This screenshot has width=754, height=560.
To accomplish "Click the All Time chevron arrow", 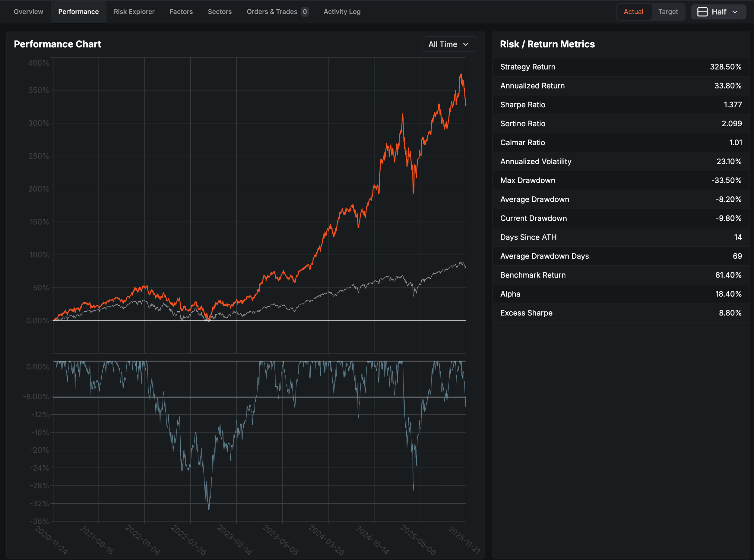I will tap(466, 44).
